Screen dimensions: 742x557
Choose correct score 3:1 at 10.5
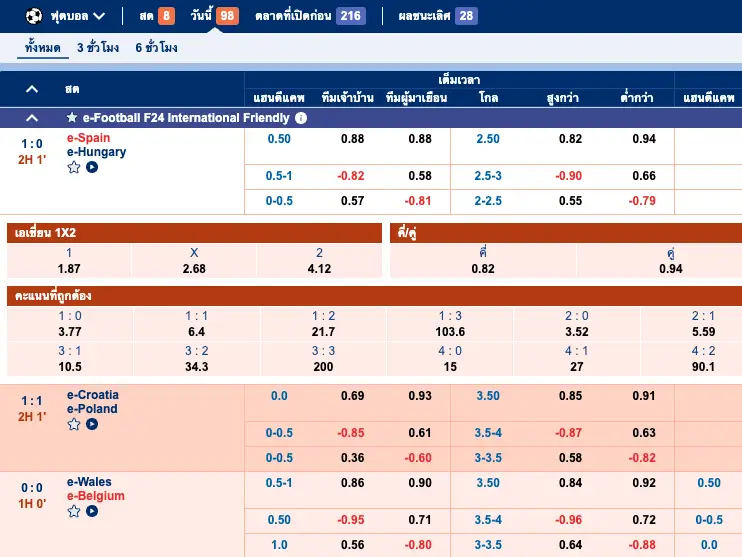tap(70, 359)
